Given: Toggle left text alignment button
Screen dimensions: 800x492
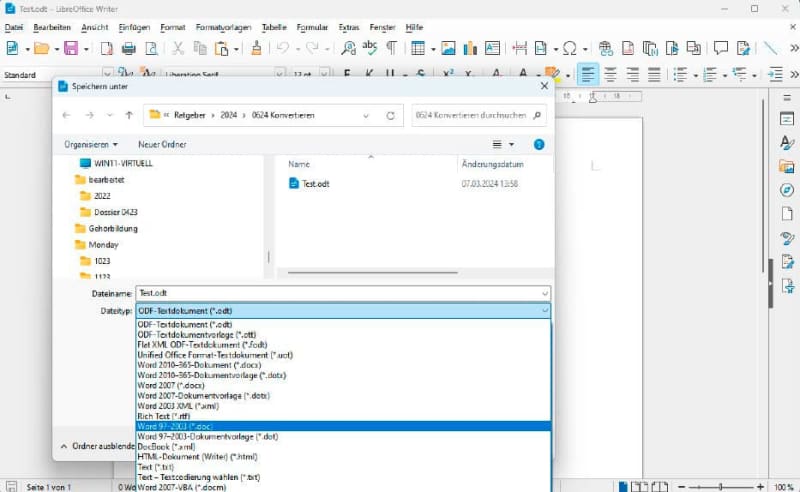Looking at the screenshot, I should pos(588,75).
